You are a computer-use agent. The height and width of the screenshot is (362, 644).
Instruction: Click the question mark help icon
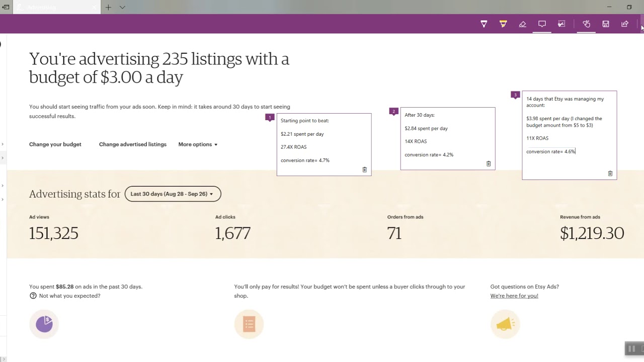tap(33, 296)
